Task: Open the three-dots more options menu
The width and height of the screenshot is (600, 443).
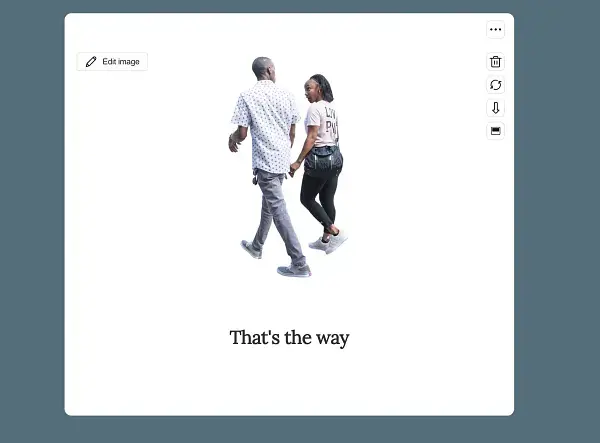Action: tap(495, 30)
